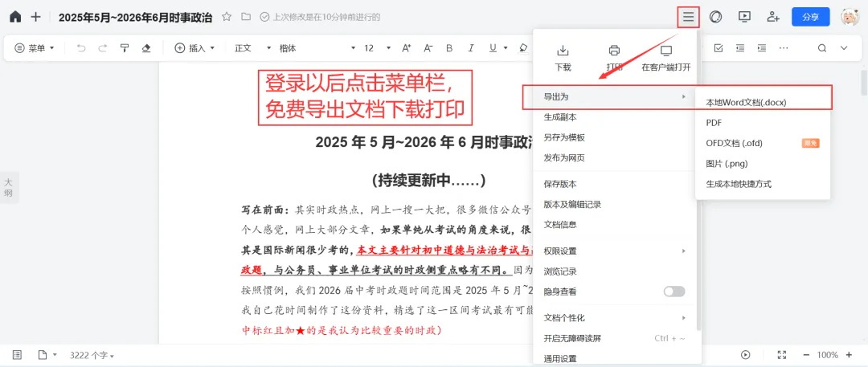This screenshot has width=868, height=367.
Task: Export as 图片 (.png)
Action: click(763, 164)
